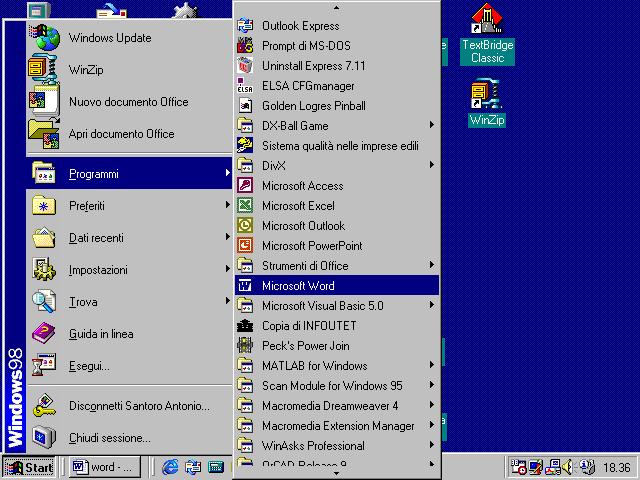This screenshot has height=480, width=640.
Task: Click the Start button
Action: tap(29, 467)
